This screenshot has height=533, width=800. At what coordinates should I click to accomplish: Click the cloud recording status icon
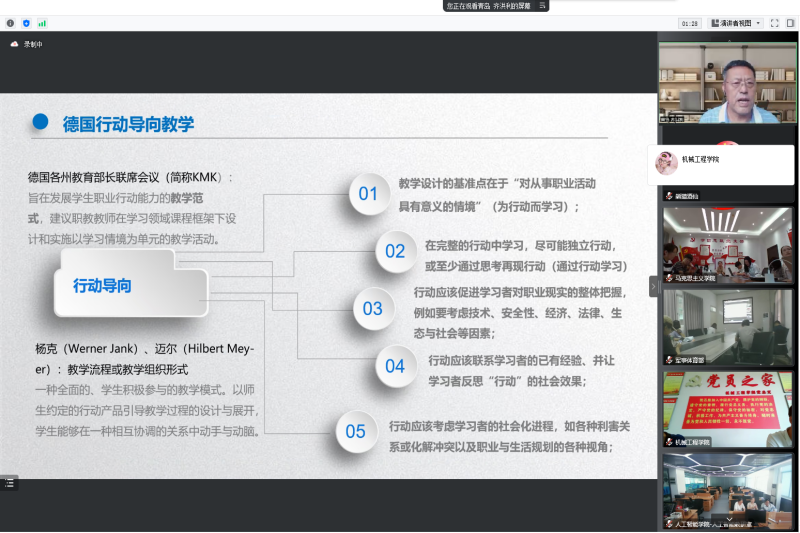tap(14, 44)
